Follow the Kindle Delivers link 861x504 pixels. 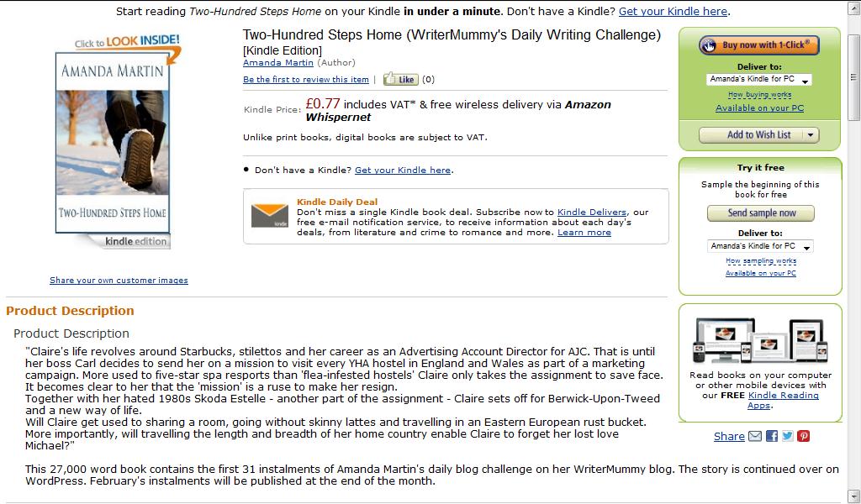pyautogui.click(x=592, y=213)
